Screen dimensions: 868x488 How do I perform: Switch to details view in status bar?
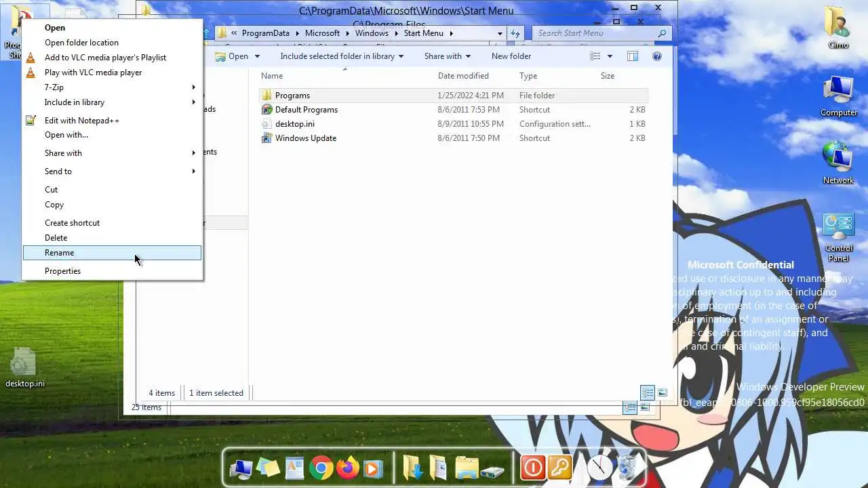[x=648, y=392]
